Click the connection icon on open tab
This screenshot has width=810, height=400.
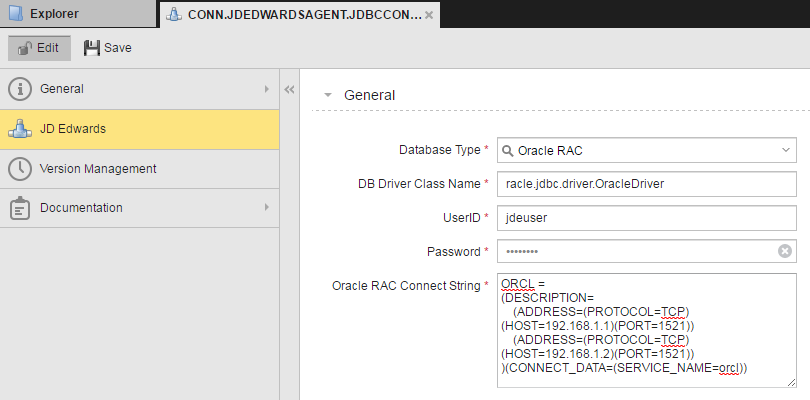pos(174,15)
